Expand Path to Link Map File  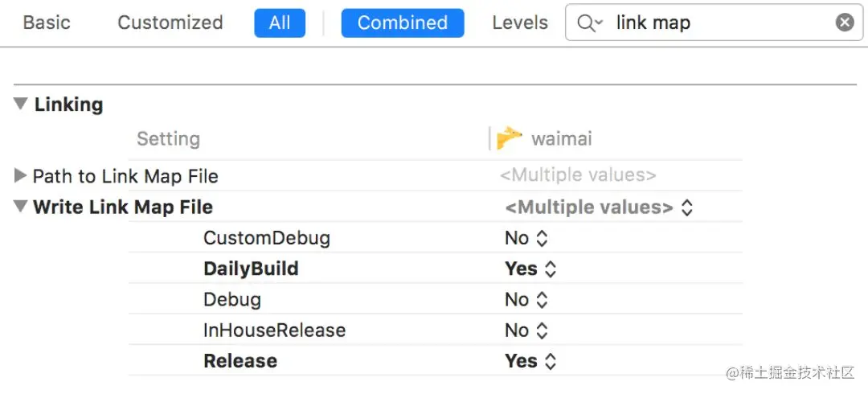point(21,176)
